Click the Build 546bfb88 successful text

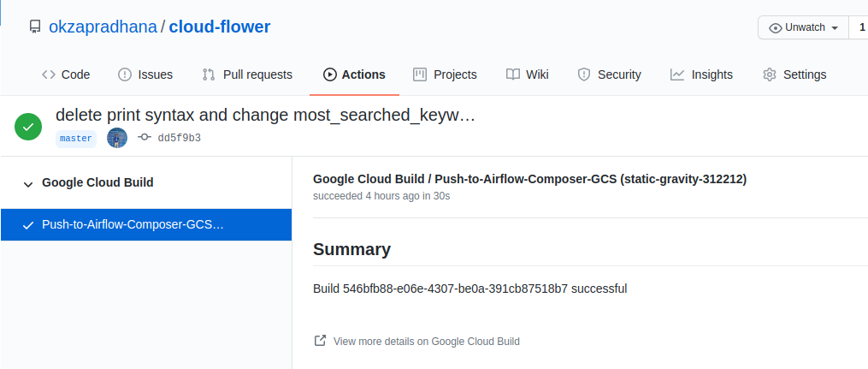[x=470, y=289]
